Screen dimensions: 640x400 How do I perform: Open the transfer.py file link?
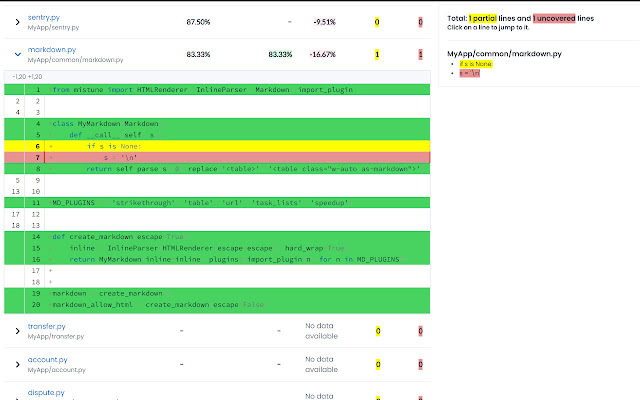47,327
